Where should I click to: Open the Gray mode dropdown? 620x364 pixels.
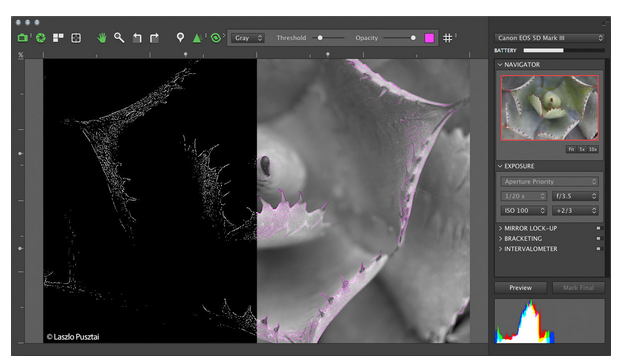[248, 38]
